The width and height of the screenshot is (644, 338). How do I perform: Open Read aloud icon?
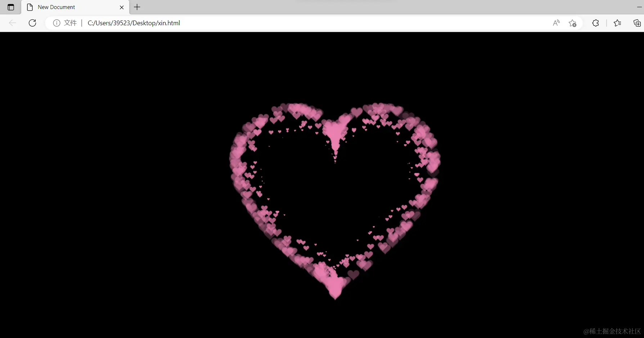click(x=556, y=23)
